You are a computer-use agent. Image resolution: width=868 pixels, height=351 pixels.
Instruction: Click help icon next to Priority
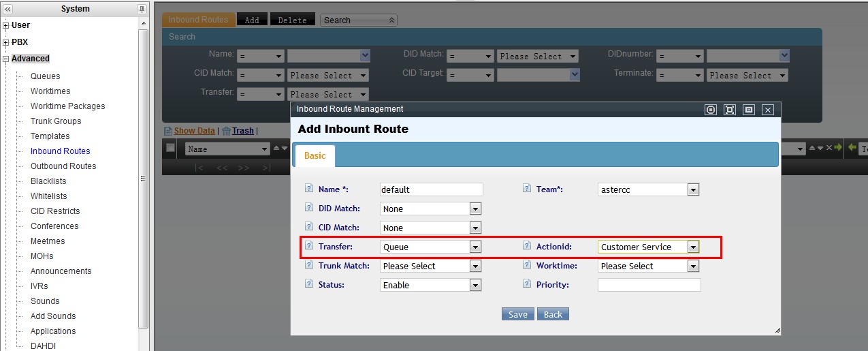pos(527,284)
